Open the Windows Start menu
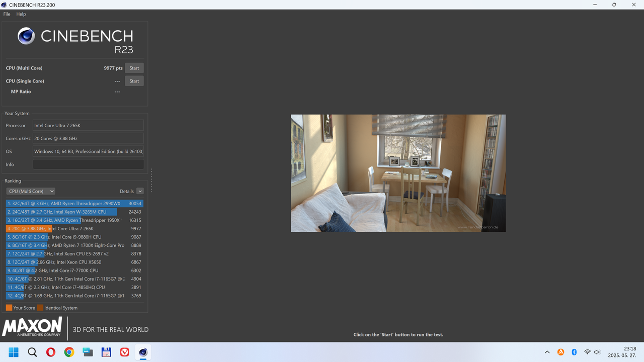 [x=14, y=352]
